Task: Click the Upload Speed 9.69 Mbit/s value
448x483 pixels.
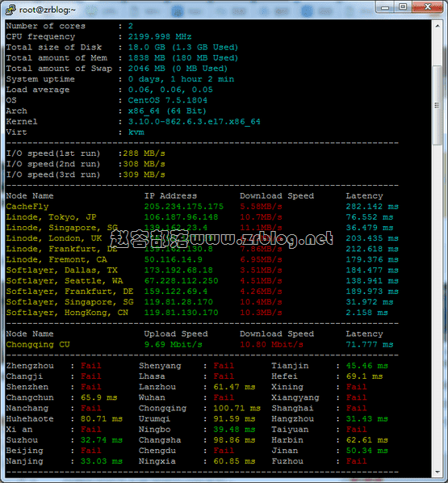Action: pyautogui.click(x=174, y=344)
